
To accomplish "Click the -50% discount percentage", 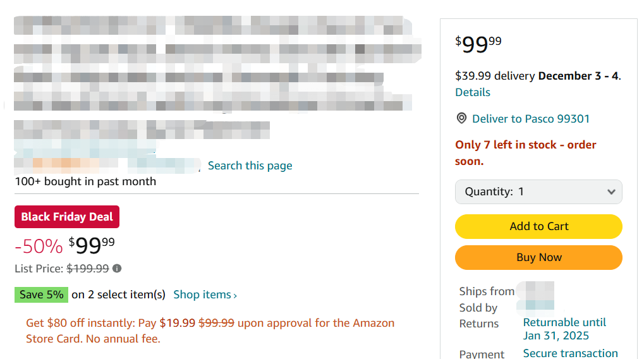I will tap(39, 245).
